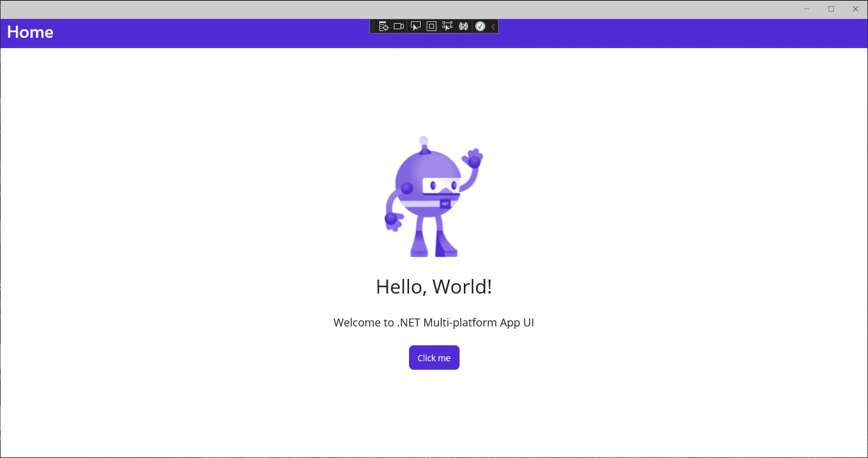Screen dimensions: 868x458
Task: Click "Welcome to .NET Multi-platform App UI" text
Action: click(434, 323)
